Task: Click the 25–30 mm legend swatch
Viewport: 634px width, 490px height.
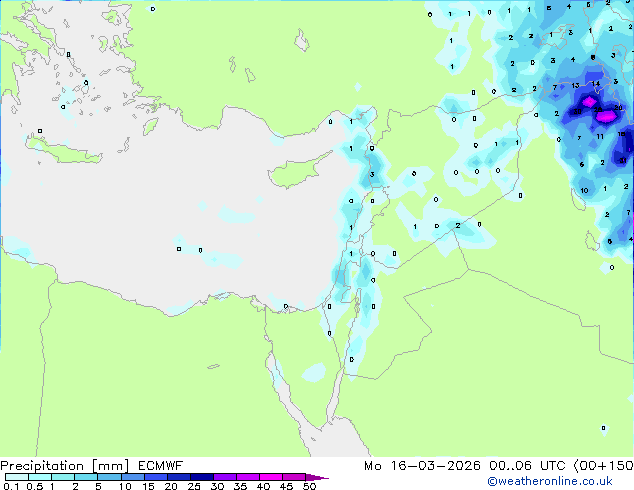Action: [201, 477]
